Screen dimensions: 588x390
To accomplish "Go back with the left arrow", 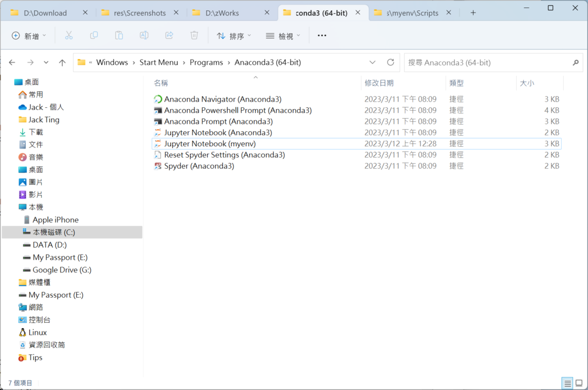I will (12, 63).
